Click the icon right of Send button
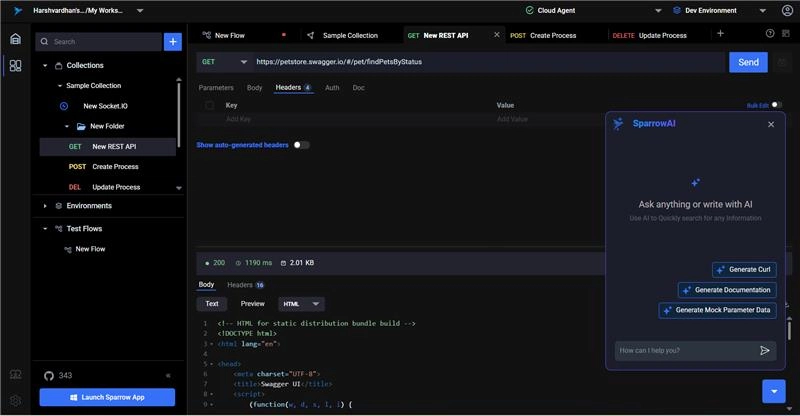The height and width of the screenshot is (416, 800). 782,62
